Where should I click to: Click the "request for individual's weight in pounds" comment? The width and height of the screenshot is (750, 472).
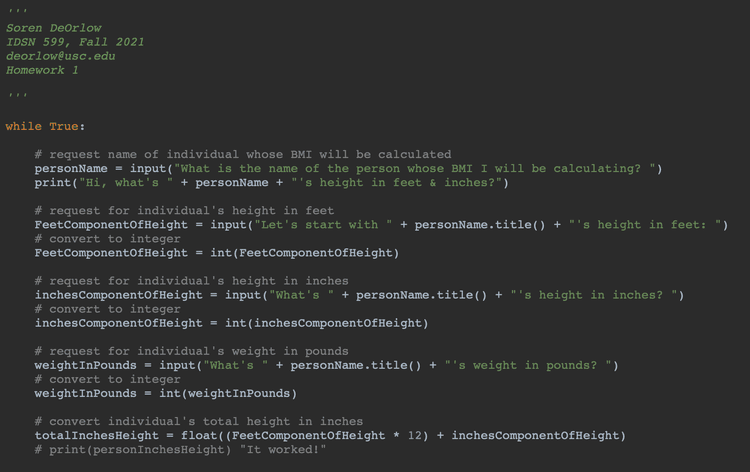click(191, 351)
